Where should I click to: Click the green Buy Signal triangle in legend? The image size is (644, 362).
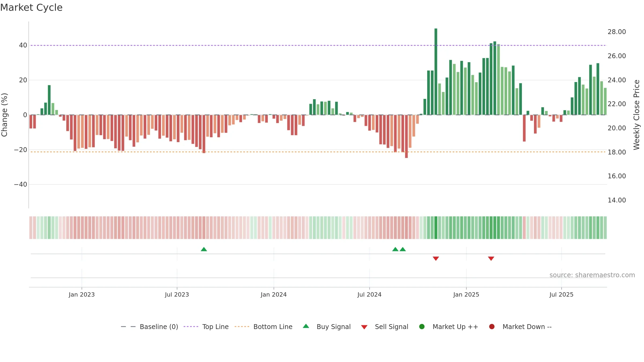[306, 326]
